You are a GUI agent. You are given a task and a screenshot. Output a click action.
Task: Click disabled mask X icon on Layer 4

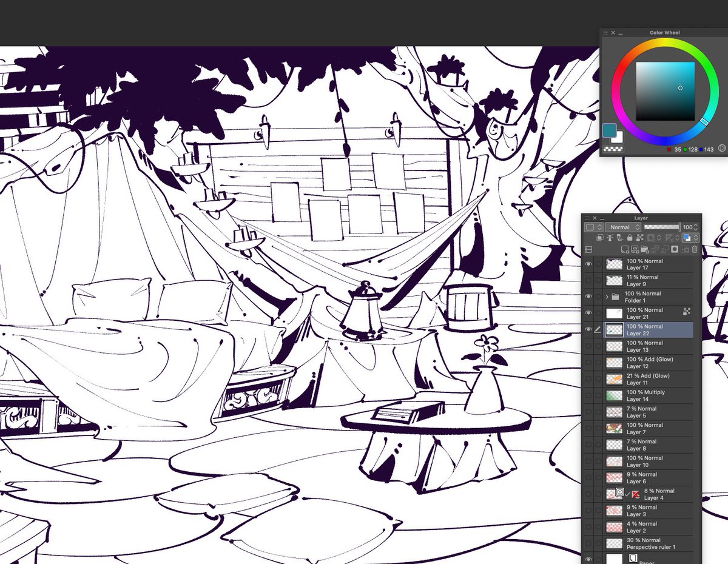636,494
